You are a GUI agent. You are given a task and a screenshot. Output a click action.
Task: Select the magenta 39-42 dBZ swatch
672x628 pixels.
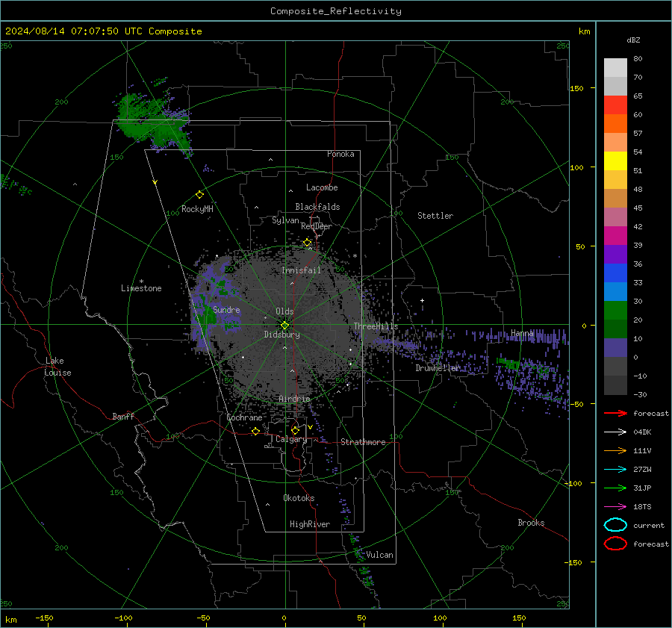[615, 236]
